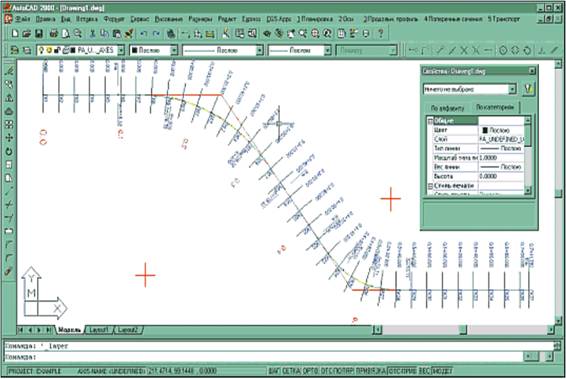Image resolution: width=566 pixels, height=379 pixels.
Task: Switch to the По алфавиту tab
Action: pos(448,108)
